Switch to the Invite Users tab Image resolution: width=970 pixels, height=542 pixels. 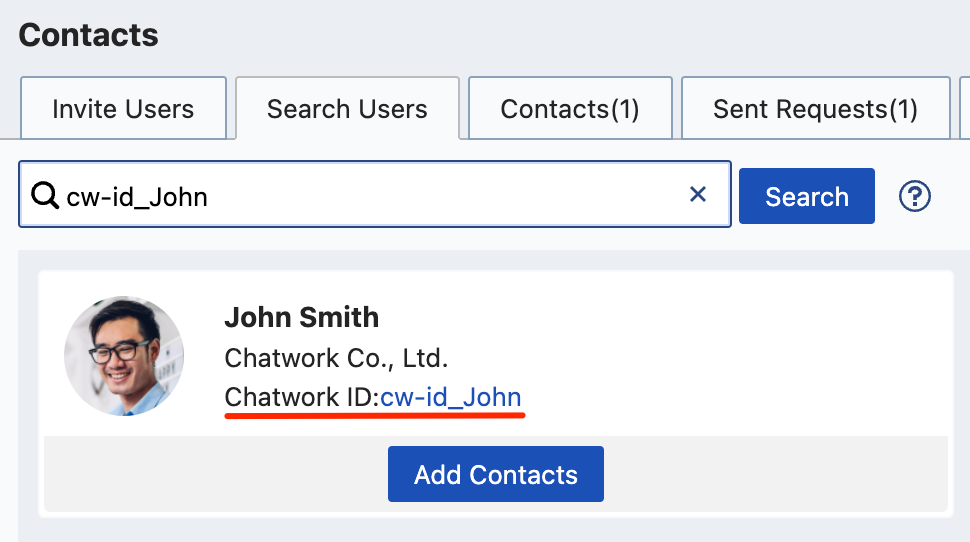coord(123,108)
